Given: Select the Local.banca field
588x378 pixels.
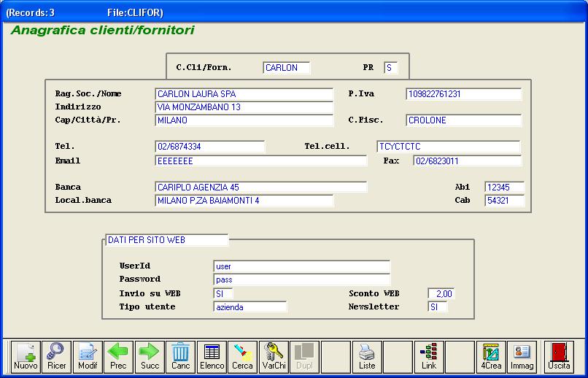Looking at the screenshot, I should pyautogui.click(x=244, y=200).
